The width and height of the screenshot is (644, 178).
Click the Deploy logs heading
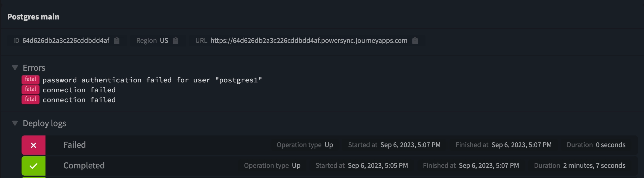click(x=45, y=123)
